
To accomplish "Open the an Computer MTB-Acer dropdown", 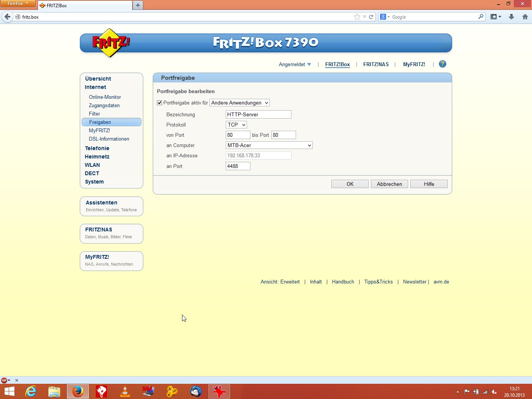I will (x=269, y=145).
